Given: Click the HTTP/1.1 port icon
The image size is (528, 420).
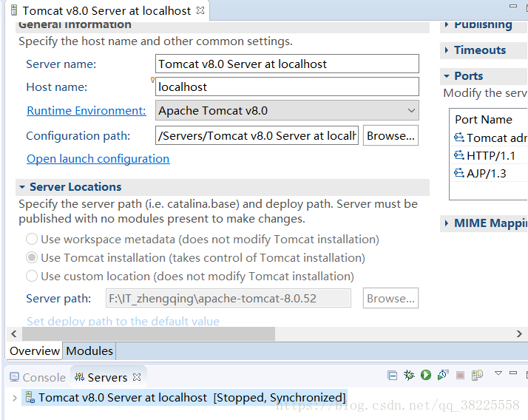Looking at the screenshot, I should [x=459, y=155].
